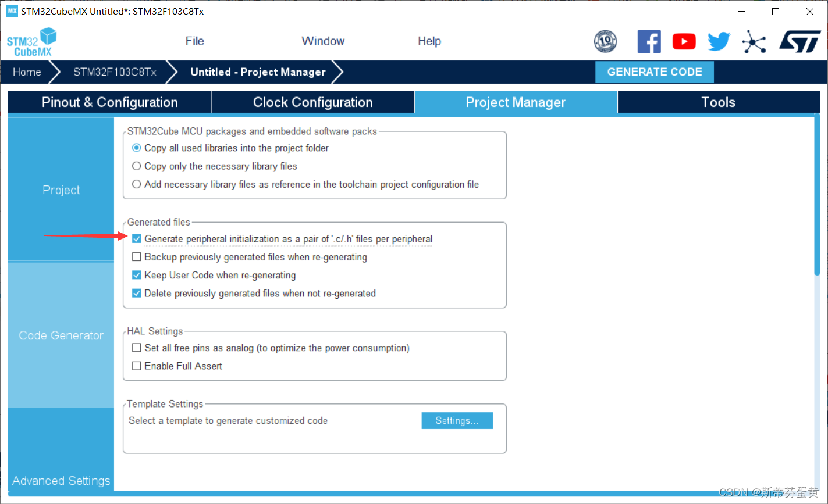This screenshot has height=504, width=828.
Task: Close the STM32CubeMX window
Action: point(809,12)
